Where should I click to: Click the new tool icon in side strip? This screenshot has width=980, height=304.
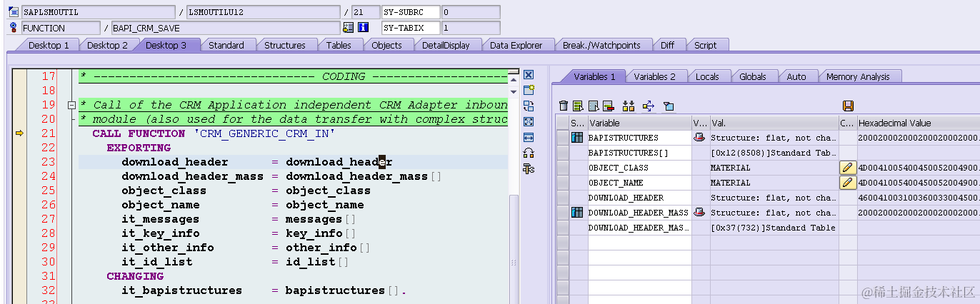pyautogui.click(x=529, y=91)
